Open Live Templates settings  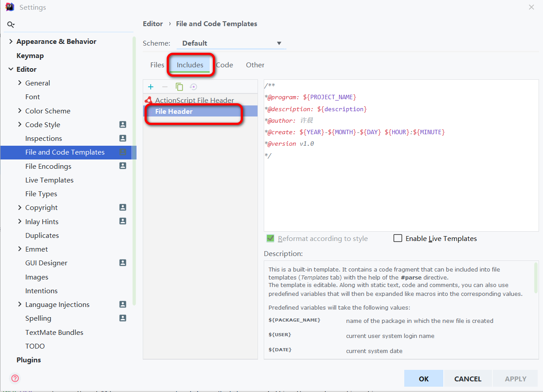pos(49,180)
